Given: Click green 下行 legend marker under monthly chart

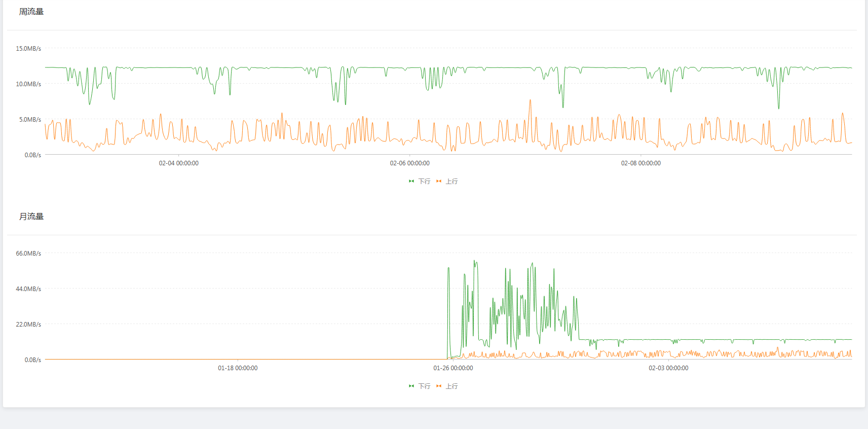Looking at the screenshot, I should [x=411, y=386].
